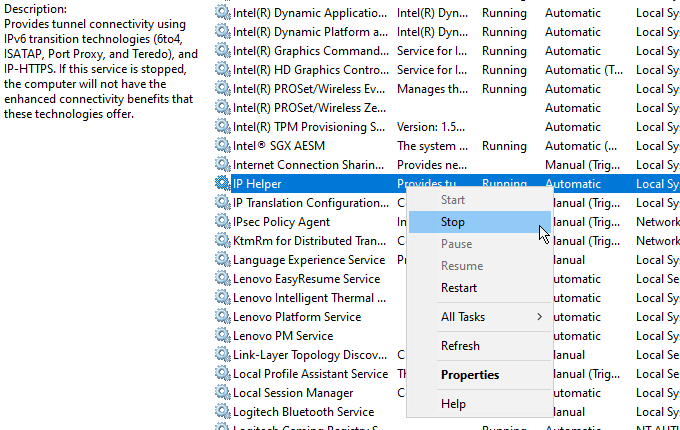
Task: Click the IP Helper service gear icon
Action: coord(222,184)
